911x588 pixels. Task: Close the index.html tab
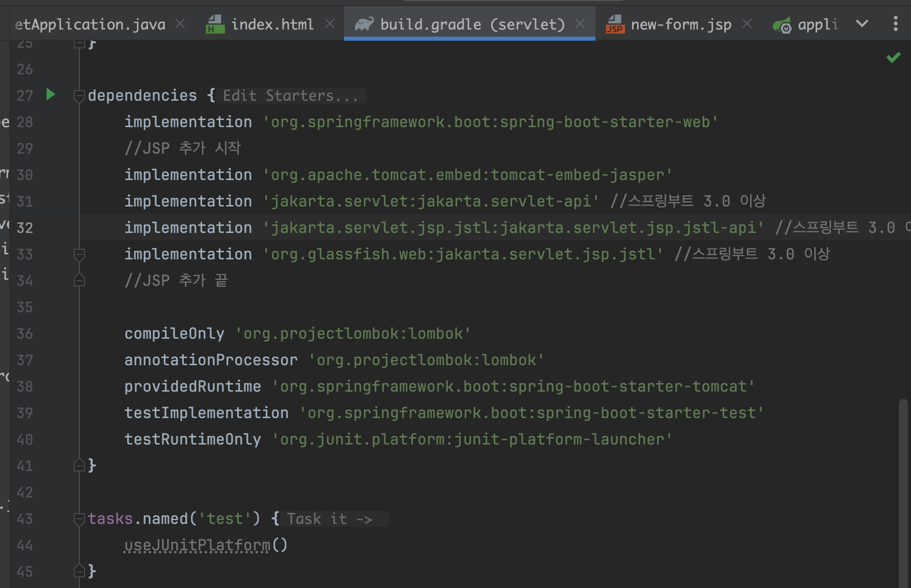330,23
